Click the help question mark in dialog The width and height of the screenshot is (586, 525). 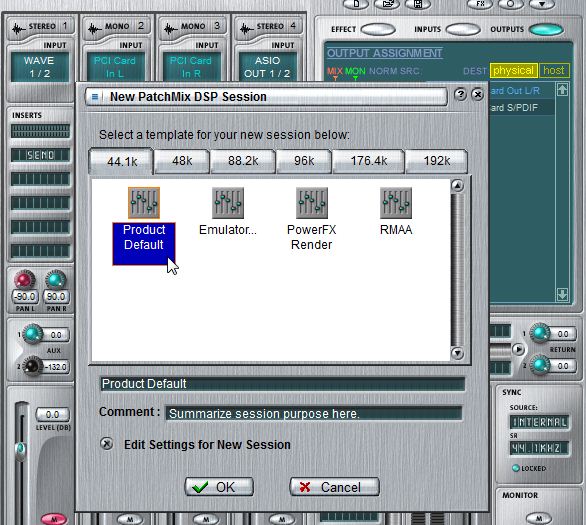460,95
